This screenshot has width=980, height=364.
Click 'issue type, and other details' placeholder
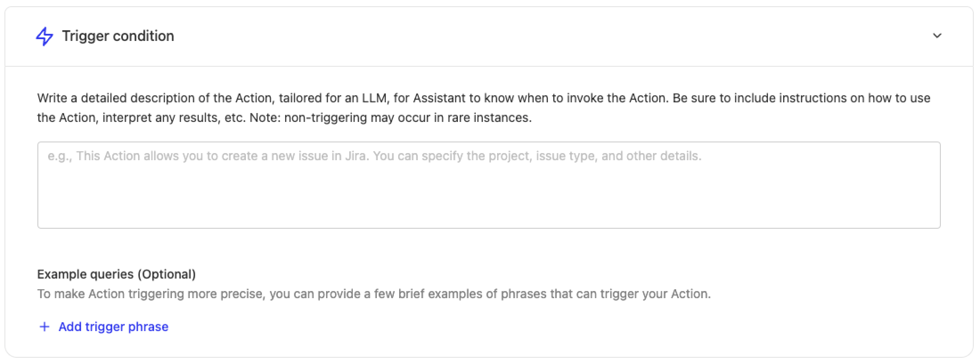618,156
